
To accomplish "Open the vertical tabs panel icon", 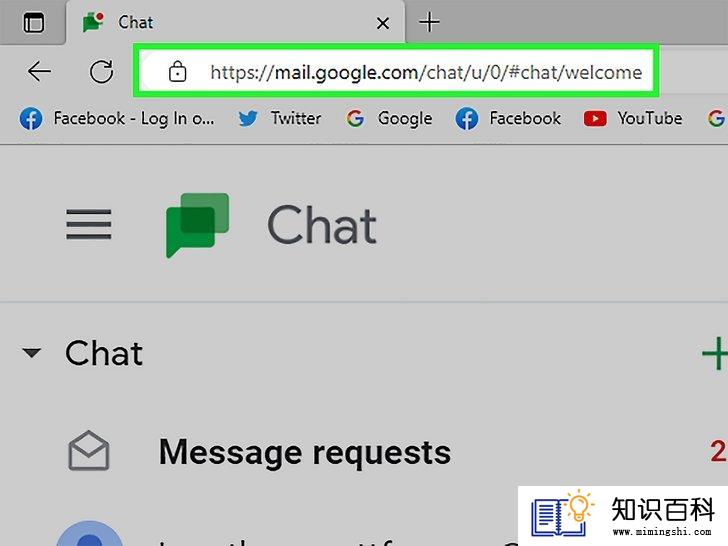I will (x=33, y=23).
